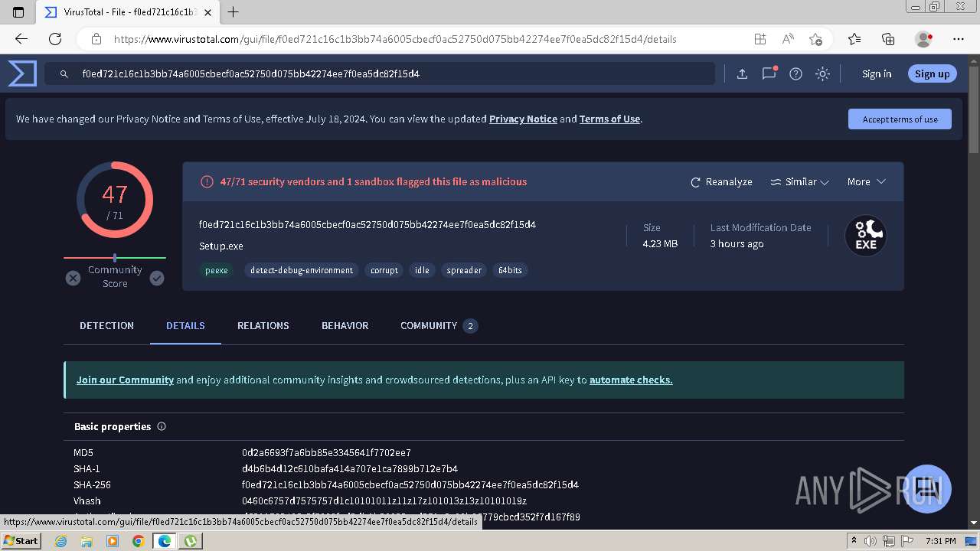Click the EXE file type icon

(x=866, y=236)
